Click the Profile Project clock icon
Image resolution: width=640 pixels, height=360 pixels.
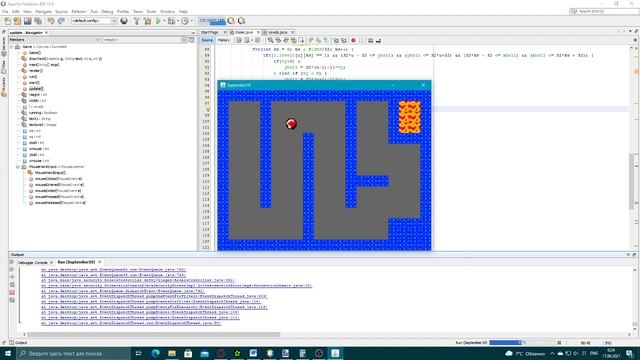click(x=185, y=21)
